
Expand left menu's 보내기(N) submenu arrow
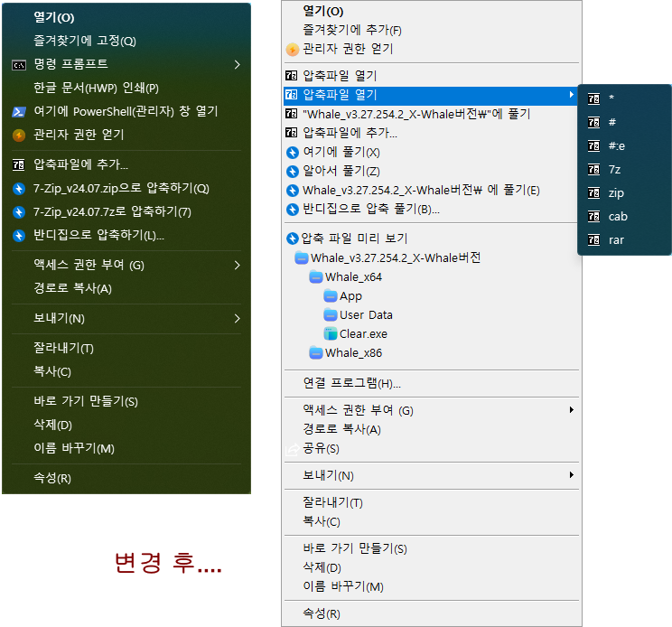coord(237,318)
